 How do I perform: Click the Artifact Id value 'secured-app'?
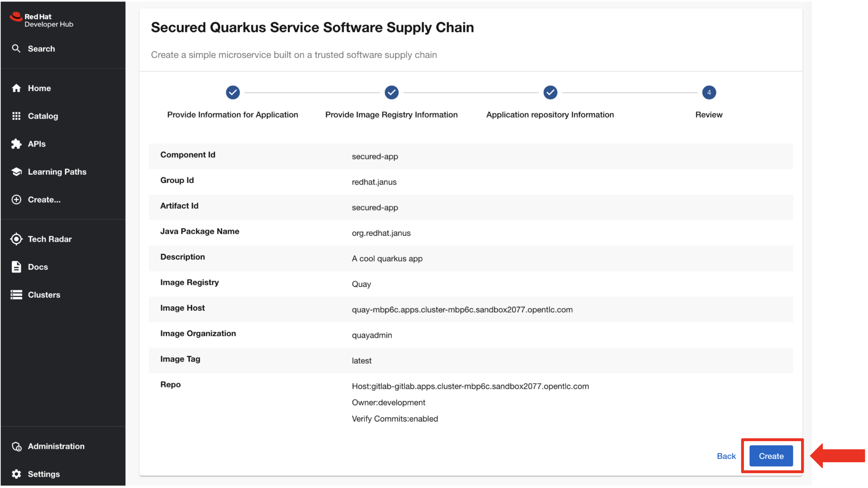pos(375,208)
